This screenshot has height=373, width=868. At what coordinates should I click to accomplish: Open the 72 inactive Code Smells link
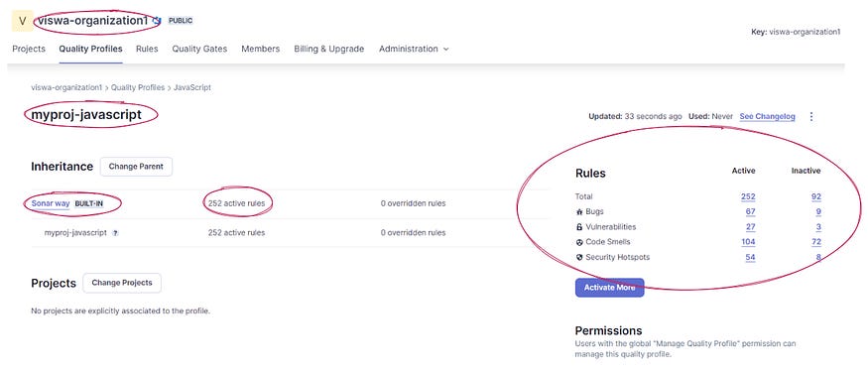(x=816, y=242)
